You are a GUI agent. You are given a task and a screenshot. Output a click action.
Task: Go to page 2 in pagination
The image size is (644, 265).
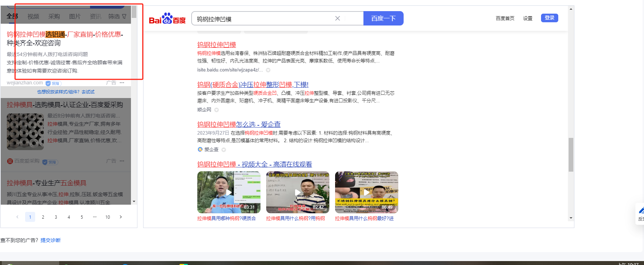point(43,217)
